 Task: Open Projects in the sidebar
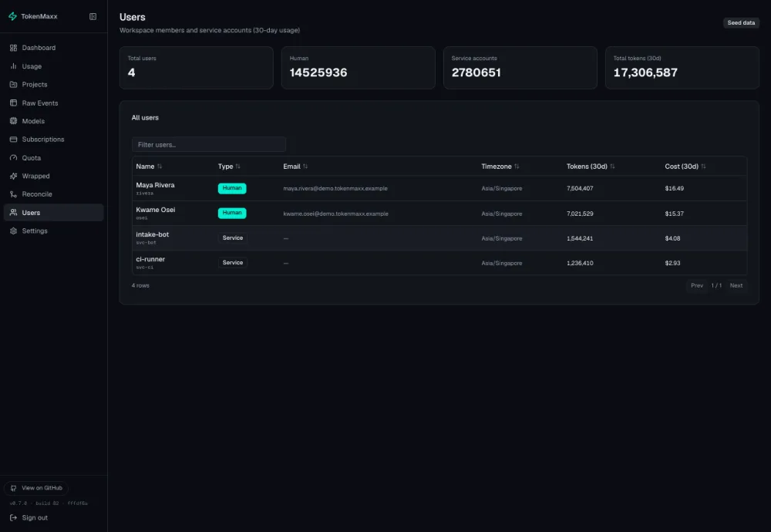[x=54, y=85]
